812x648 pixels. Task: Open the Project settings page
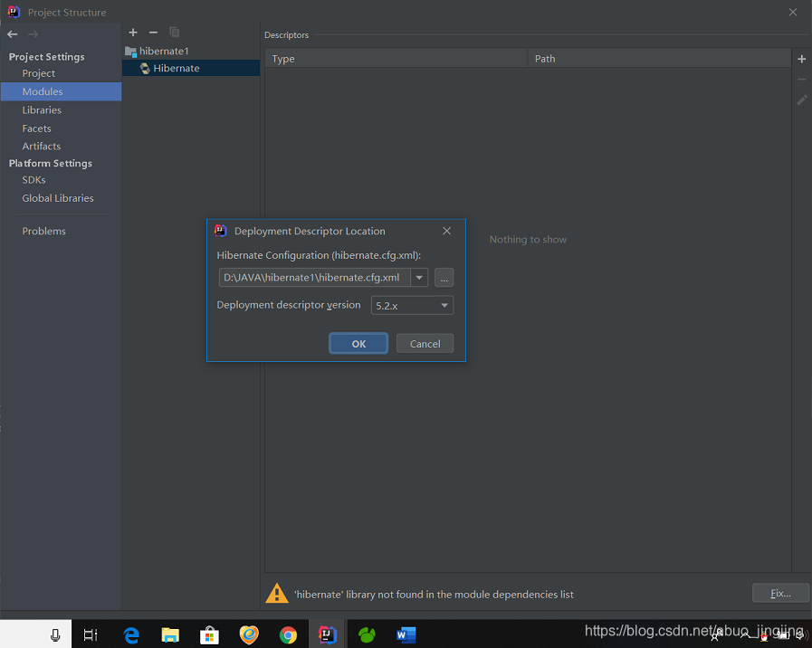(38, 73)
